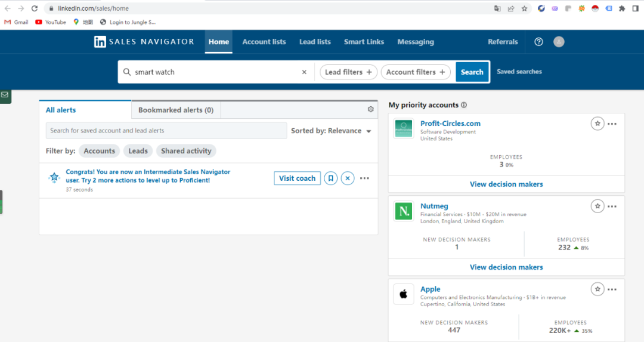
Task: Open Gmail bookmark
Action: (16, 22)
